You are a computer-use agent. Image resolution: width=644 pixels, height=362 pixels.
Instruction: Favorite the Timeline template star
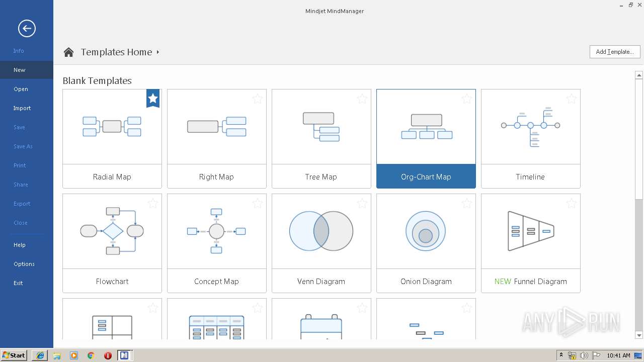coord(572,99)
